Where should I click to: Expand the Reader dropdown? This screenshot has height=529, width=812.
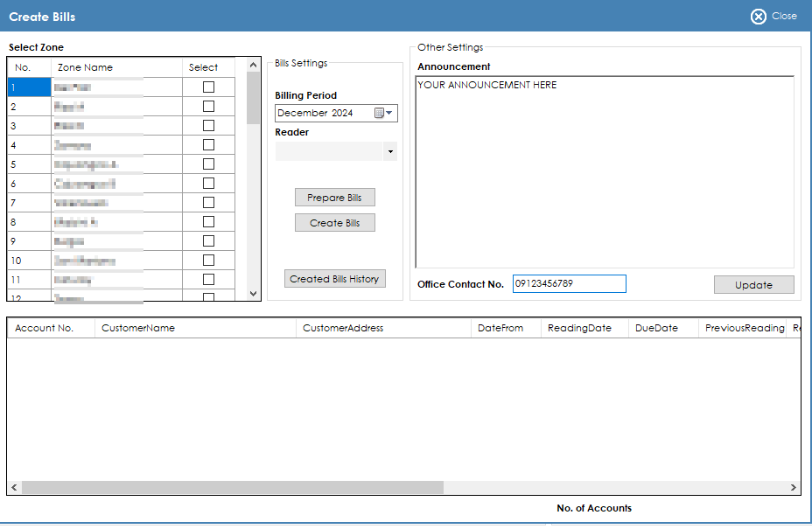coord(390,152)
